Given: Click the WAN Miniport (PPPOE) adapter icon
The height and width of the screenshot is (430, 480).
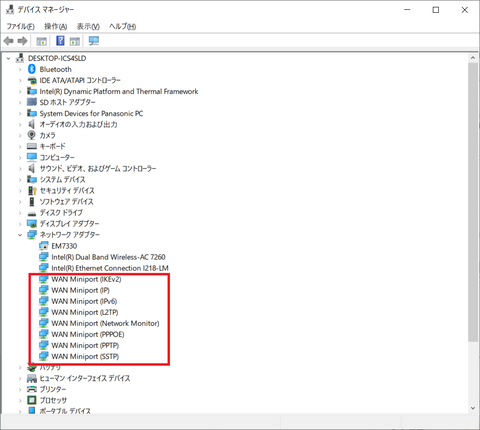Looking at the screenshot, I should [44, 334].
